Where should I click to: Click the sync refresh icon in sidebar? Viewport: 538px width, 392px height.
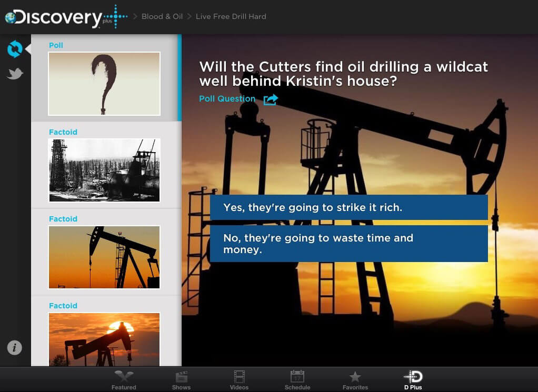click(x=15, y=49)
